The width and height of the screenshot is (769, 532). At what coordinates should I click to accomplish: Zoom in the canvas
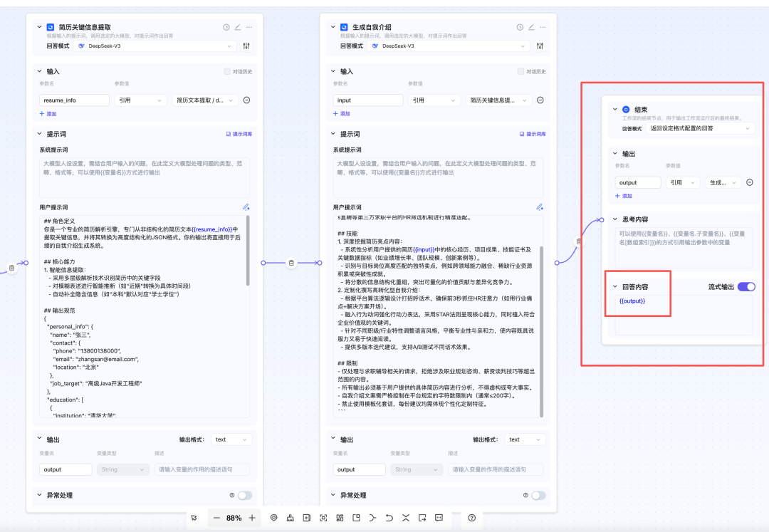click(252, 518)
